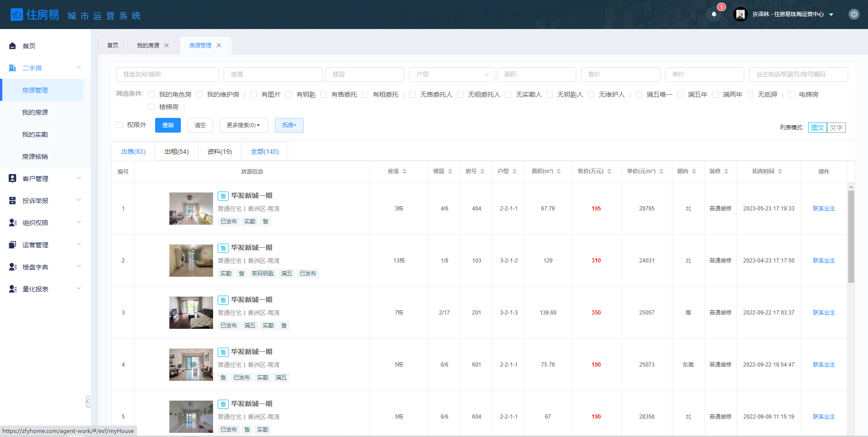The height and width of the screenshot is (437, 868).
Task: Expand the 组织权限 menu chevron
Action: click(79, 222)
